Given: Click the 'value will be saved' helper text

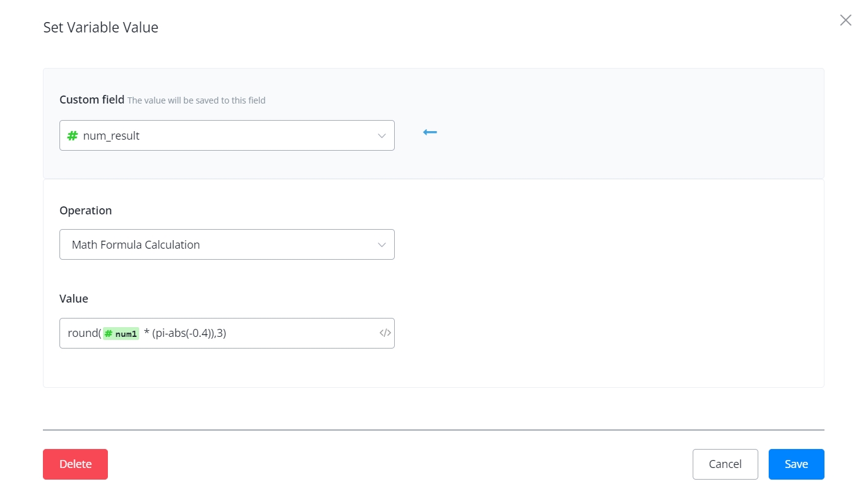Looking at the screenshot, I should click(x=196, y=100).
